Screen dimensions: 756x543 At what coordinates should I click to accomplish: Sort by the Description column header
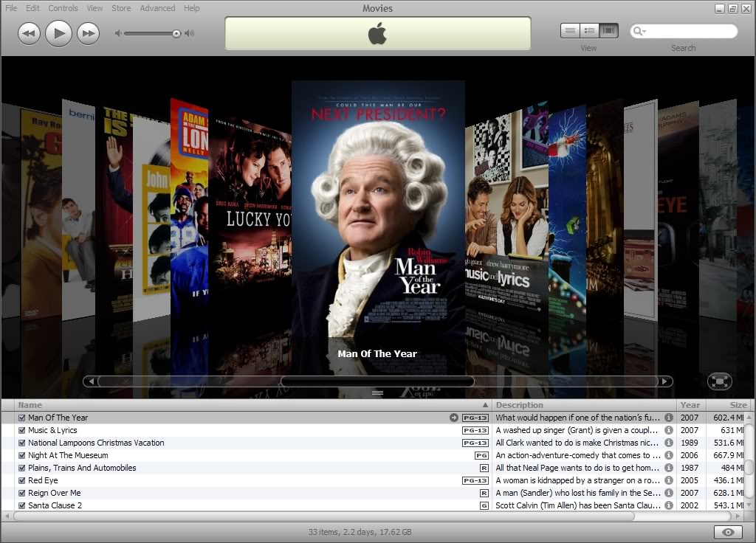pyautogui.click(x=584, y=405)
